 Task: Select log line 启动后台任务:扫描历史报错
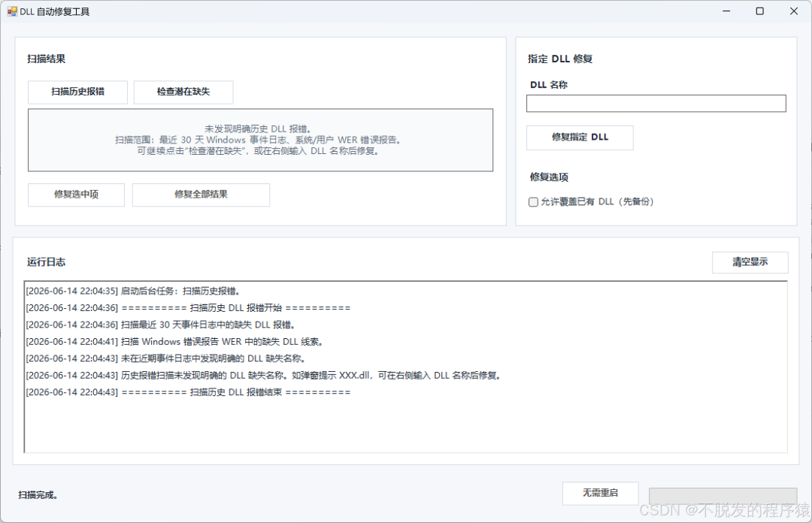pos(133,291)
